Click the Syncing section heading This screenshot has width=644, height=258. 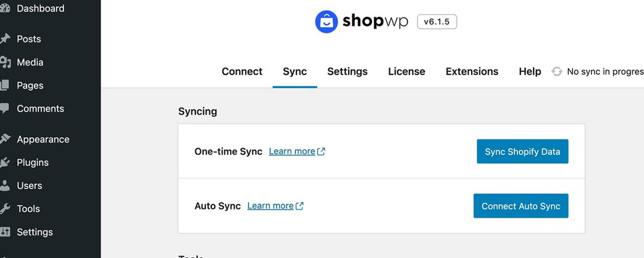[x=197, y=111]
